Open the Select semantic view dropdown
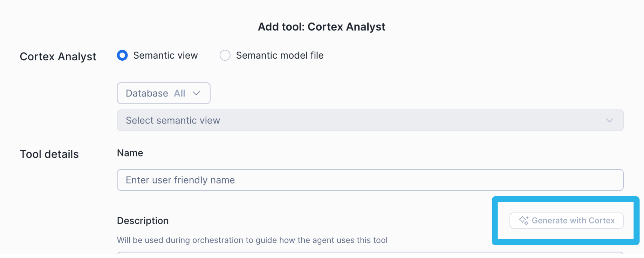The image size is (644, 258). pyautogui.click(x=370, y=120)
